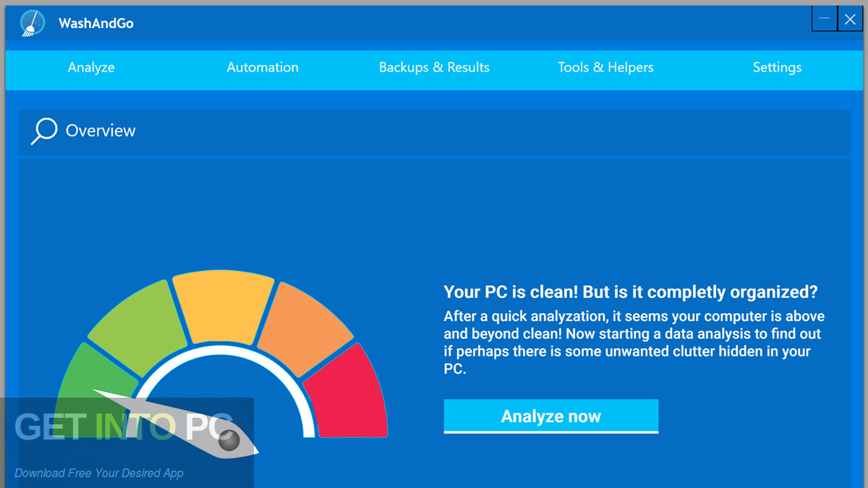
Task: Open the Analyze tab
Action: (91, 67)
